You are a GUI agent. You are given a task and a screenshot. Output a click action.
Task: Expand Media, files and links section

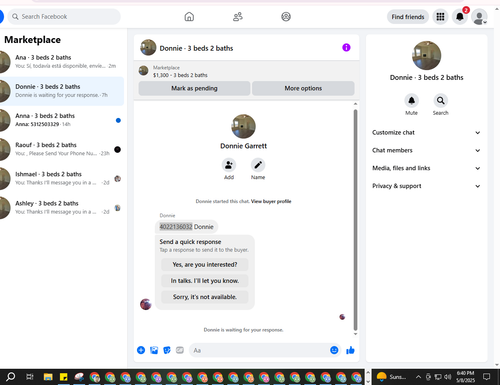click(426, 168)
